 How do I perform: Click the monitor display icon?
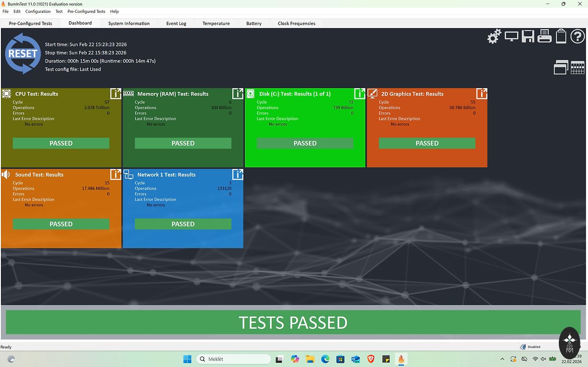511,36
